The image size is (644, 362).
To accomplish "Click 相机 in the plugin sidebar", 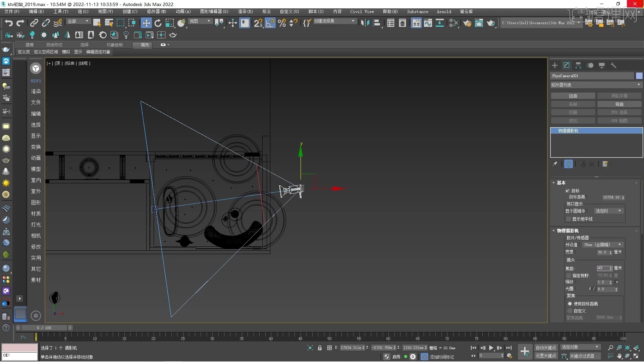I will tap(36, 236).
